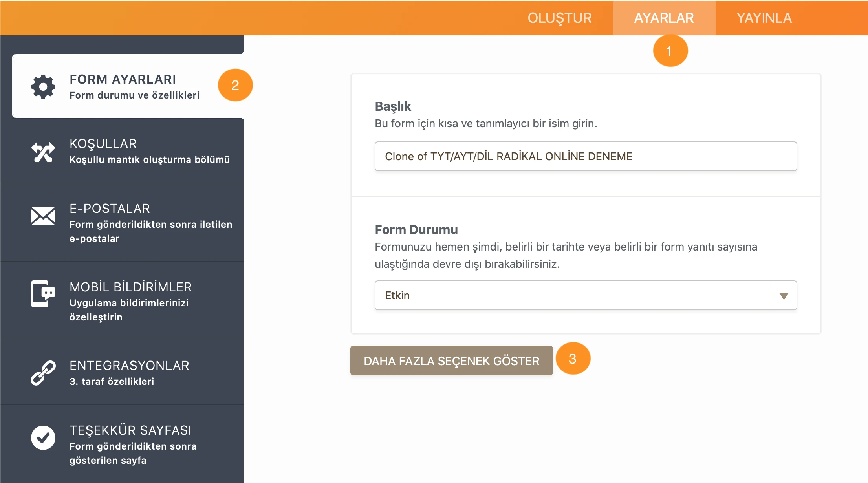This screenshot has height=483, width=868.
Task: Select ENTEGRASYONLAR sidebar section title
Action: pyautogui.click(x=130, y=366)
